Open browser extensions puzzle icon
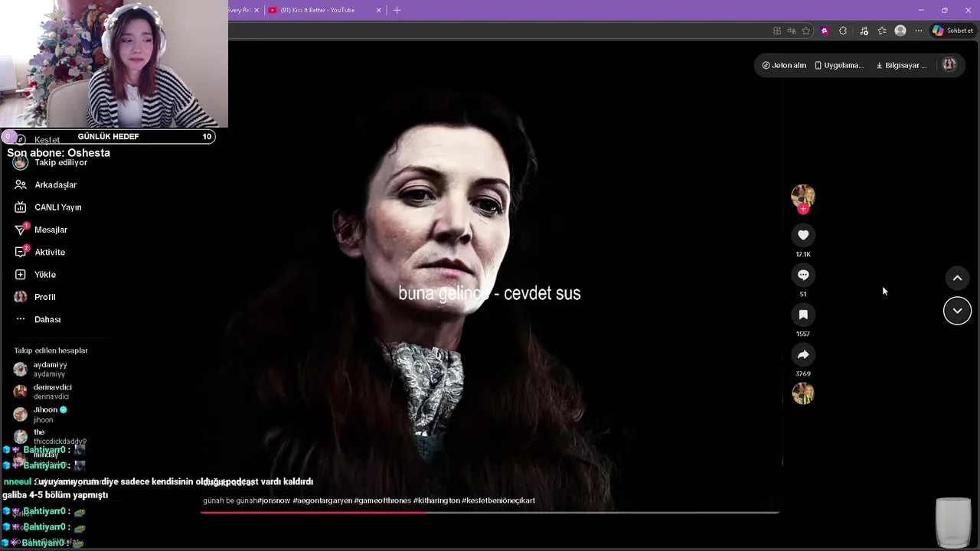The width and height of the screenshot is (980, 551). click(x=843, y=31)
